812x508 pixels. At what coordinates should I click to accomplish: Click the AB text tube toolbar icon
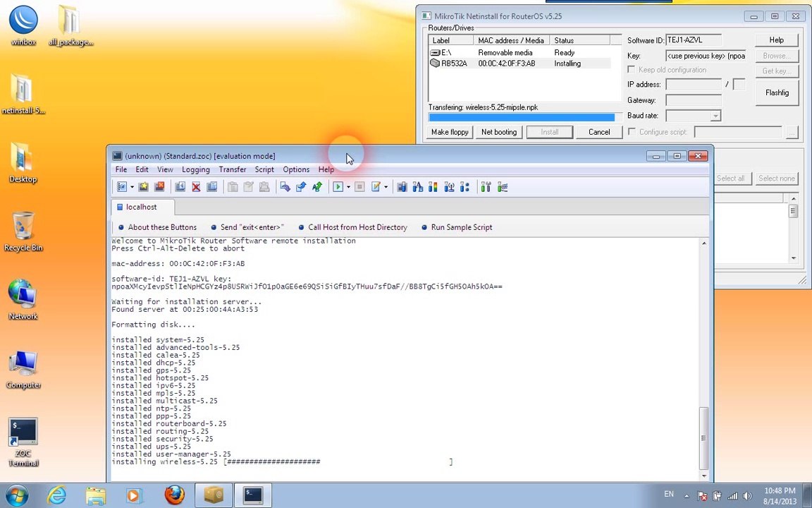417,187
